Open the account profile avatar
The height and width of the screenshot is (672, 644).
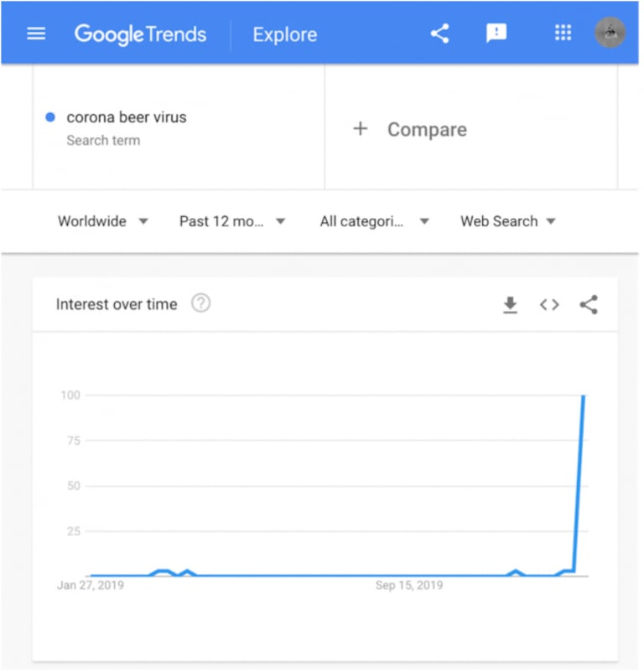(x=610, y=34)
